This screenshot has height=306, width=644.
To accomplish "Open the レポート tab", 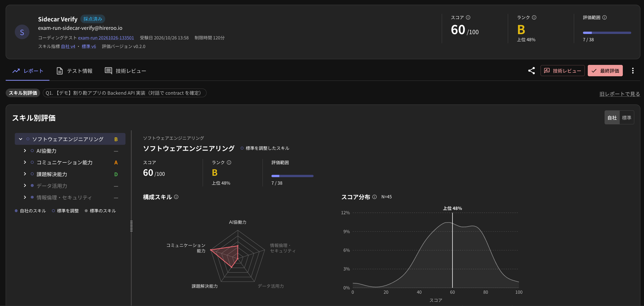I will pyautogui.click(x=28, y=71).
